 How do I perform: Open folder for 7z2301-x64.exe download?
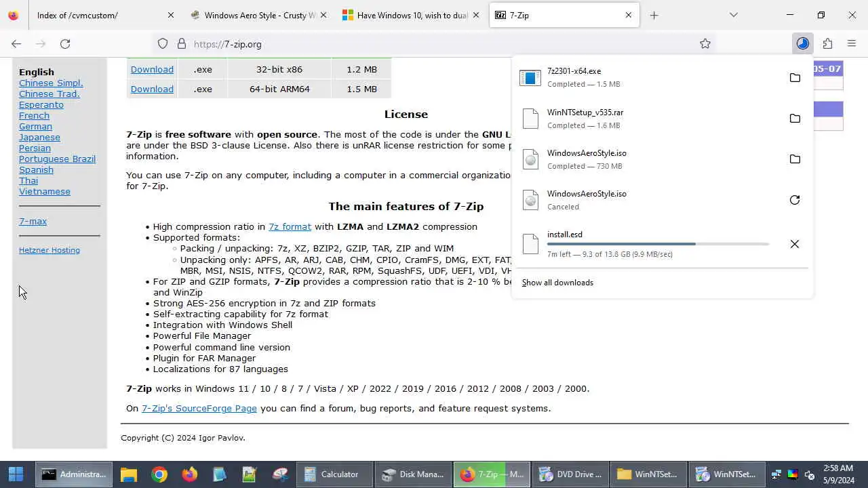click(795, 78)
